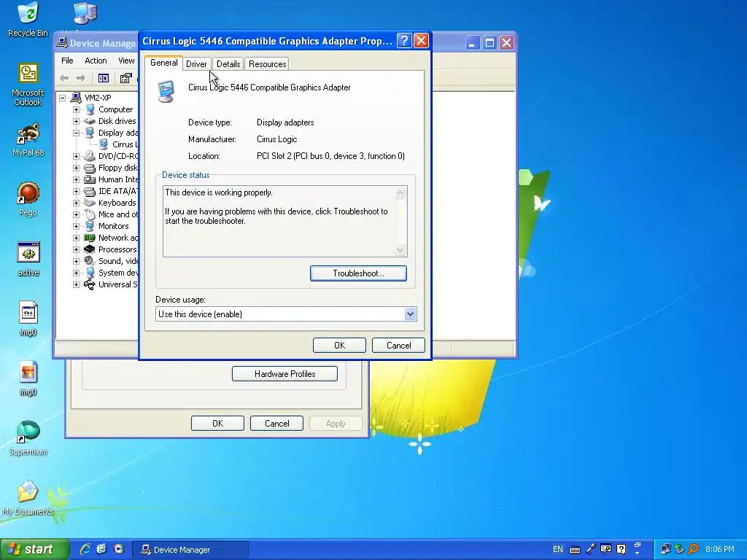The width and height of the screenshot is (747, 560).
Task: Open the Recycle Bin desktop icon
Action: (x=28, y=19)
